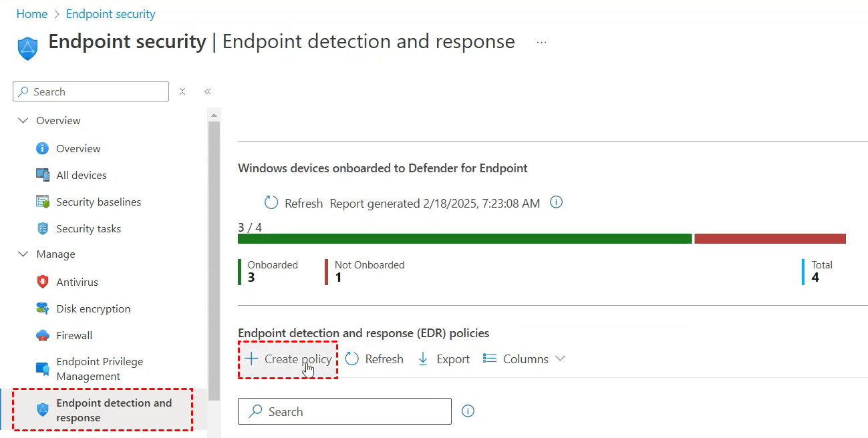
Task: Open the Columns dropdown
Action: tap(525, 359)
